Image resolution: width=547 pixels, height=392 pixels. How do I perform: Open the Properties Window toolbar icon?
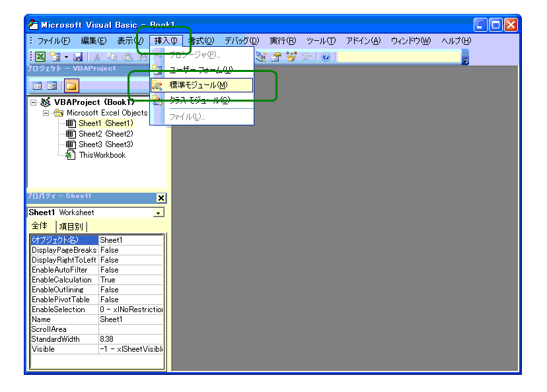276,57
